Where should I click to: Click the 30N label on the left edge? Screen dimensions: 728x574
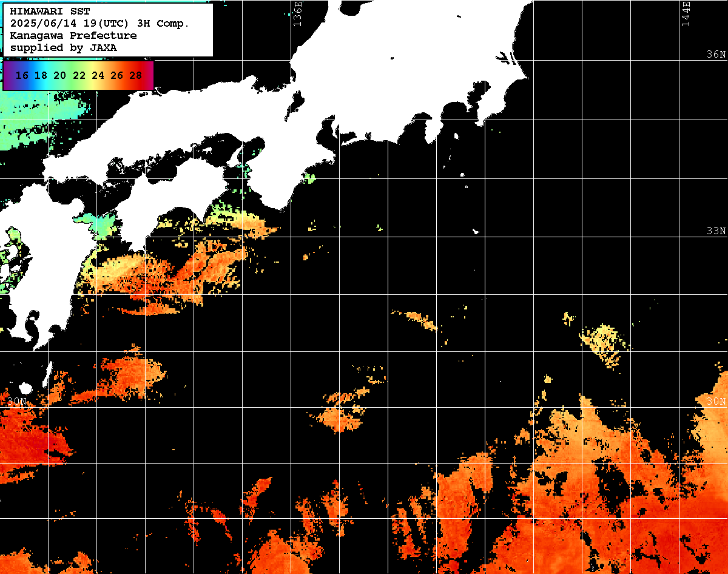(x=17, y=402)
